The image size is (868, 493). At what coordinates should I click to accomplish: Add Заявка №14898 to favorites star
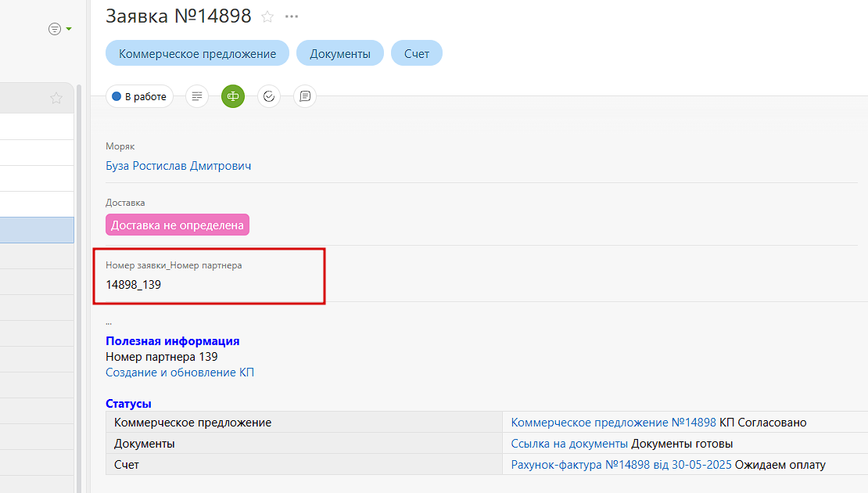click(x=267, y=16)
